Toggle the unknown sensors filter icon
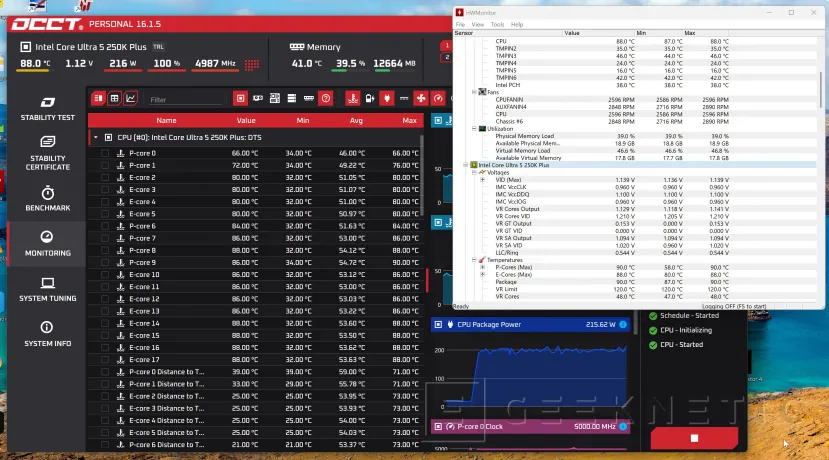829x460 pixels. point(326,98)
